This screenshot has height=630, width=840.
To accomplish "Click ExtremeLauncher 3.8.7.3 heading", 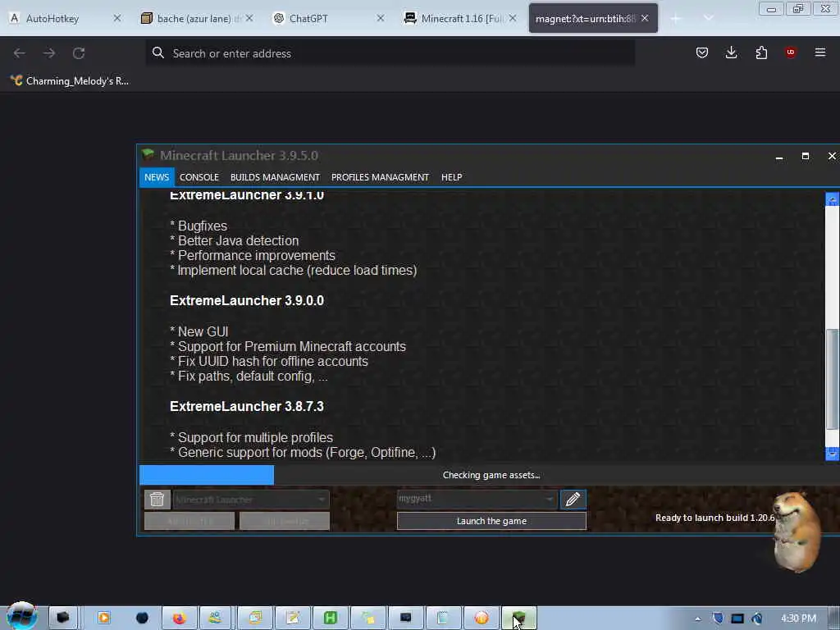I will click(x=247, y=407).
